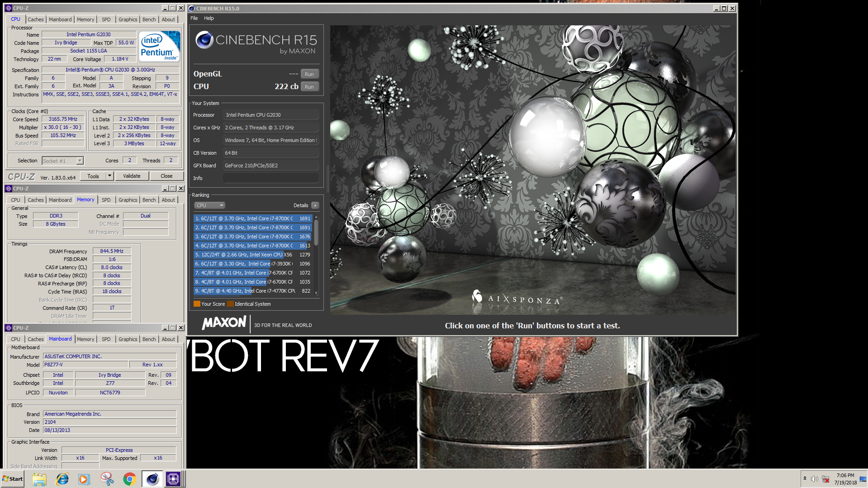Switch to CPU tab in middle CPU-Z window
Image resolution: width=868 pixels, height=488 pixels.
point(15,200)
